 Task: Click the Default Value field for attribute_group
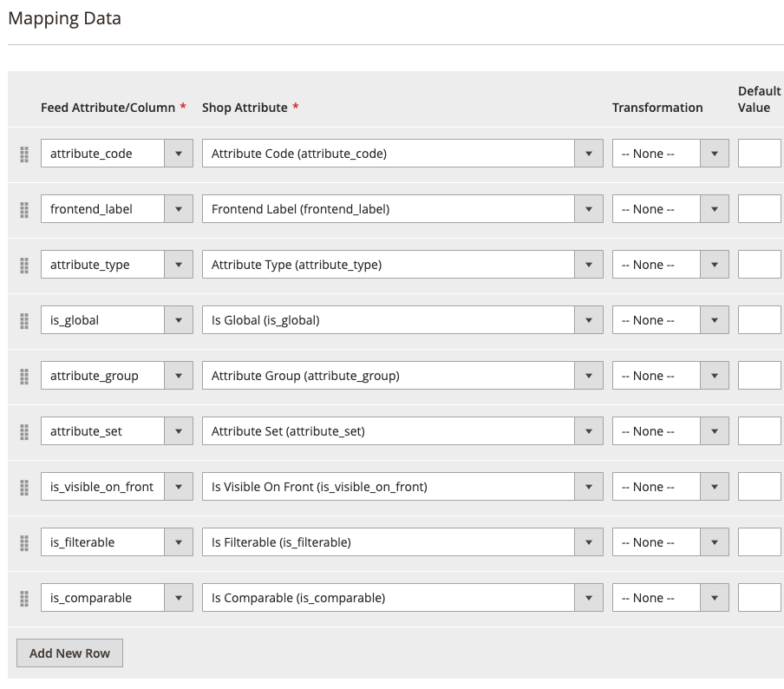pyautogui.click(x=760, y=375)
